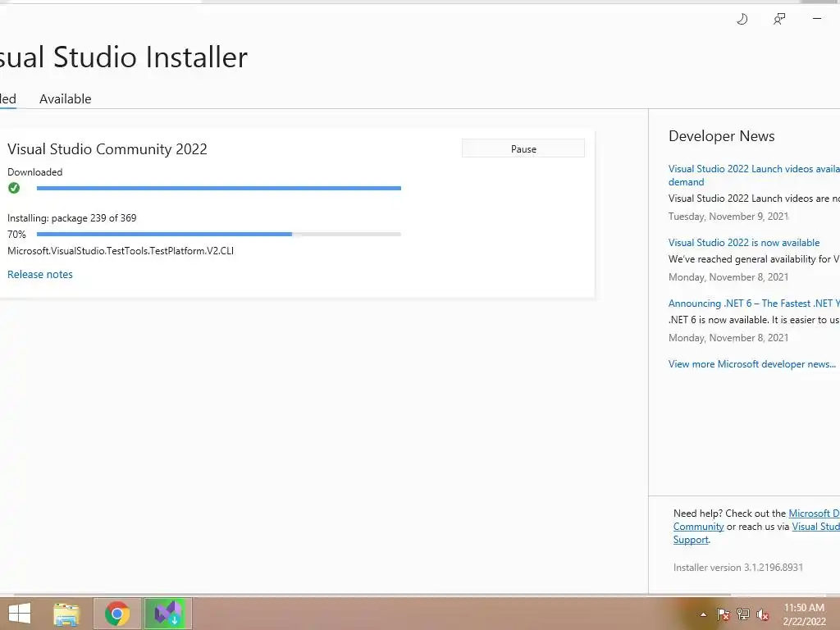
Task: Open the Windows Start button
Action: click(20, 614)
